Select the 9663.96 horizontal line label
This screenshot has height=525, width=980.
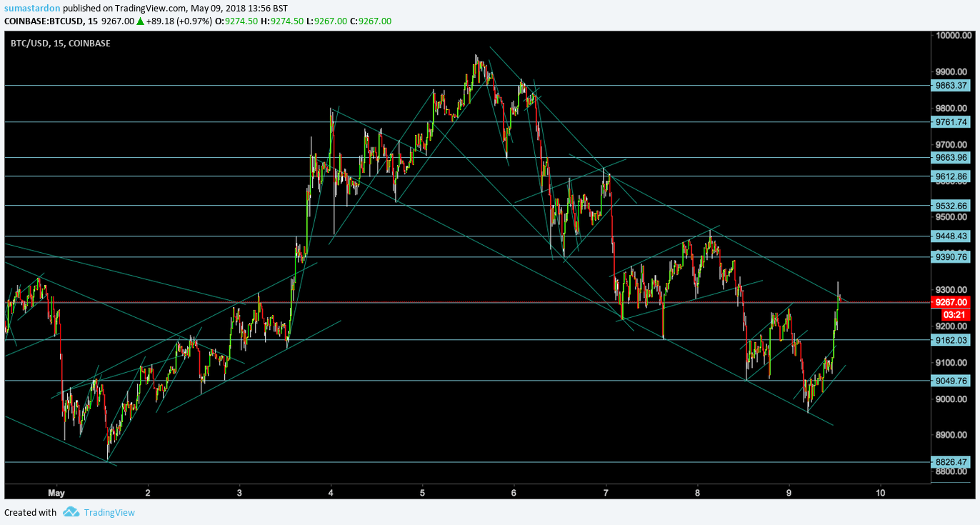(x=951, y=157)
